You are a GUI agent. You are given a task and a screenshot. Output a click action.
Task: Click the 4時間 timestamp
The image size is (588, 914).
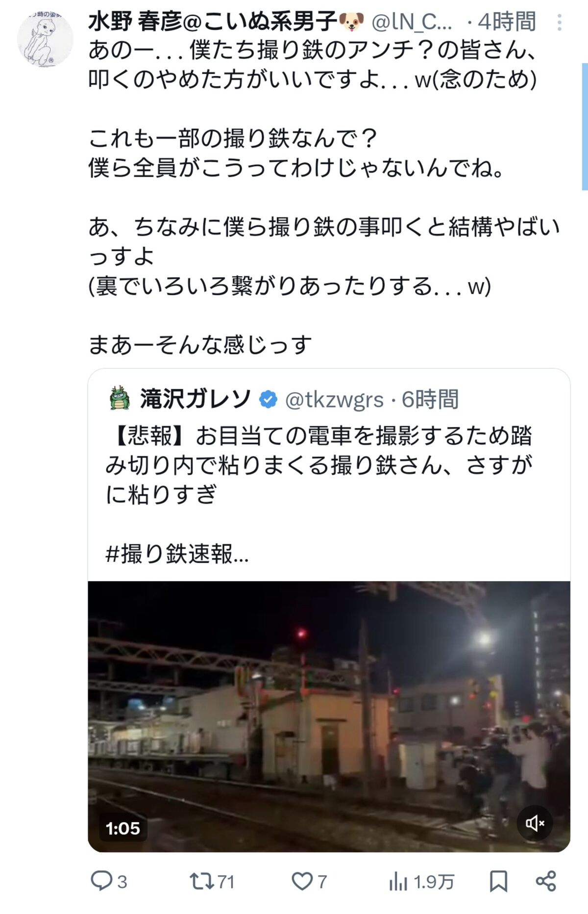coord(507,22)
